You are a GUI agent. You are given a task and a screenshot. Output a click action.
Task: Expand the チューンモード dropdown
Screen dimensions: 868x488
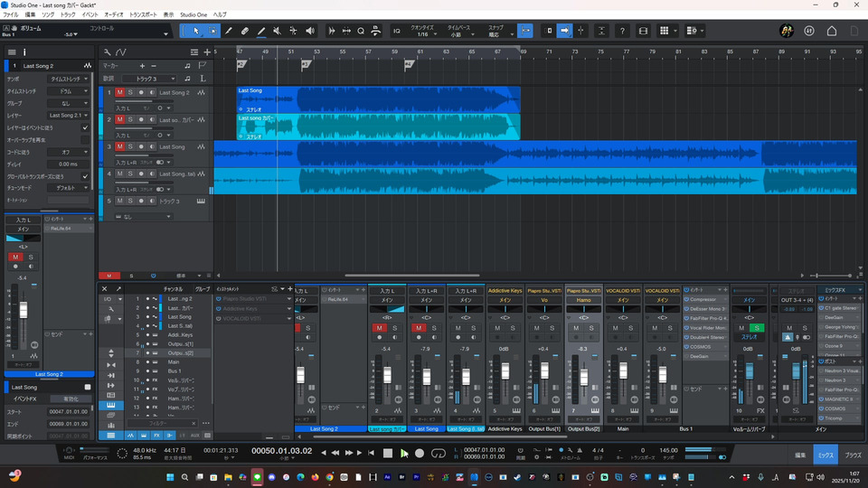tap(69, 188)
